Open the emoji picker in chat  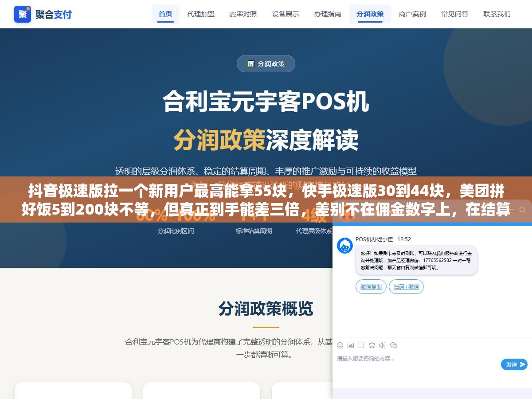point(340,345)
